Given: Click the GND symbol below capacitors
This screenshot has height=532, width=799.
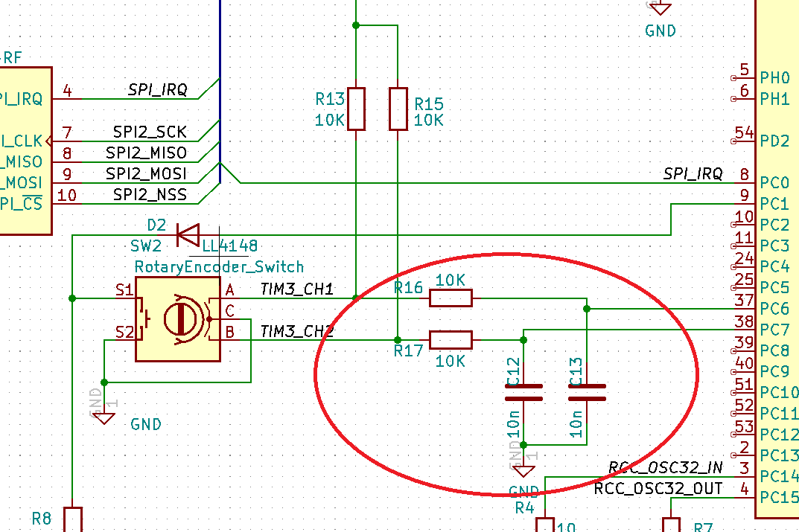Looking at the screenshot, I should tap(523, 470).
